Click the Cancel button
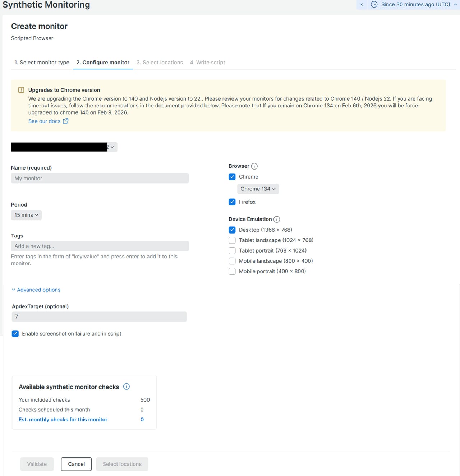This screenshot has height=476, width=460. (x=76, y=464)
